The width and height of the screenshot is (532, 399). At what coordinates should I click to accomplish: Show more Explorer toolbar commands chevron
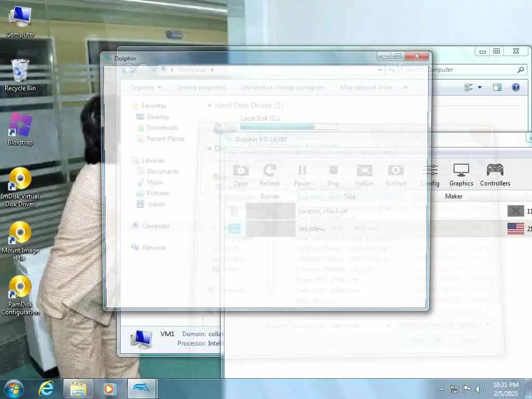click(x=405, y=87)
